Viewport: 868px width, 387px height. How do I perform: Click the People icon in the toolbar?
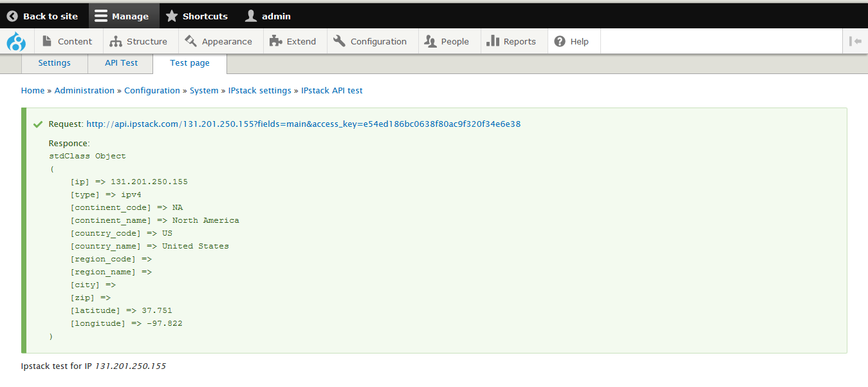click(431, 41)
